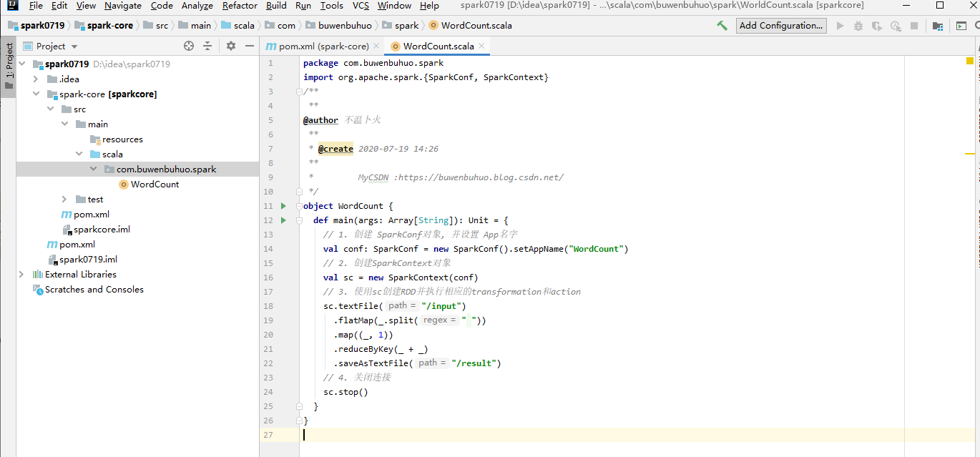980x457 pixels.
Task: Select pom.xml under spark-core module
Action: (85, 215)
